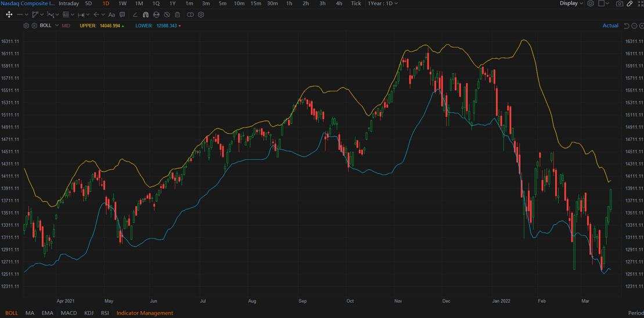Hide all drawings via crossed-eye icon
The width and height of the screenshot is (644, 318).
[x=167, y=15]
